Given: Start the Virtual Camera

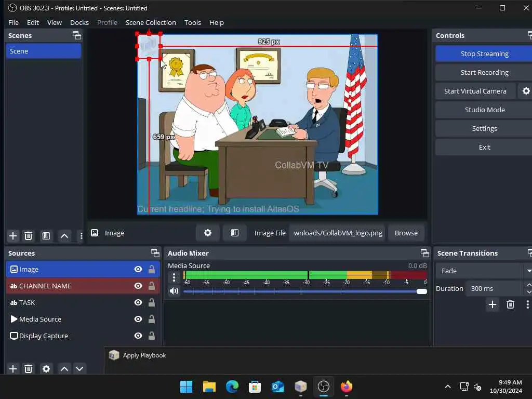Looking at the screenshot, I should (x=475, y=91).
